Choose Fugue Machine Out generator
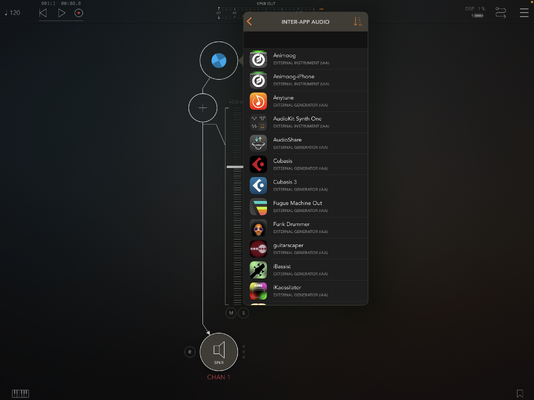 (x=305, y=207)
